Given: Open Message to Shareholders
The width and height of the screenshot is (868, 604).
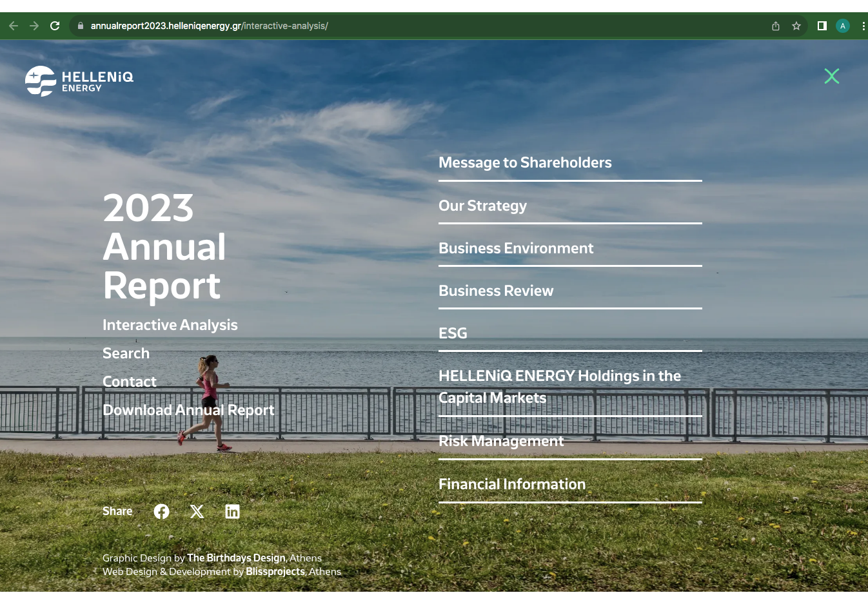Looking at the screenshot, I should point(525,162).
